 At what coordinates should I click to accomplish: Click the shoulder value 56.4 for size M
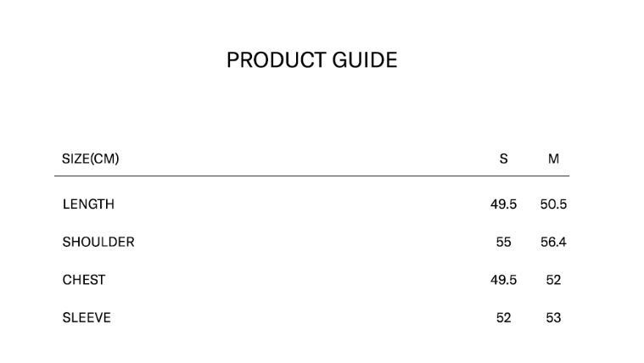[553, 242]
